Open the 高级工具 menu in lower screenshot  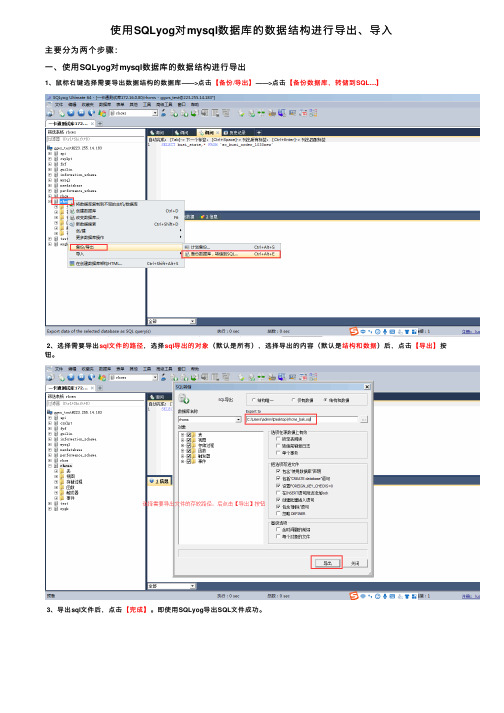click(x=164, y=369)
